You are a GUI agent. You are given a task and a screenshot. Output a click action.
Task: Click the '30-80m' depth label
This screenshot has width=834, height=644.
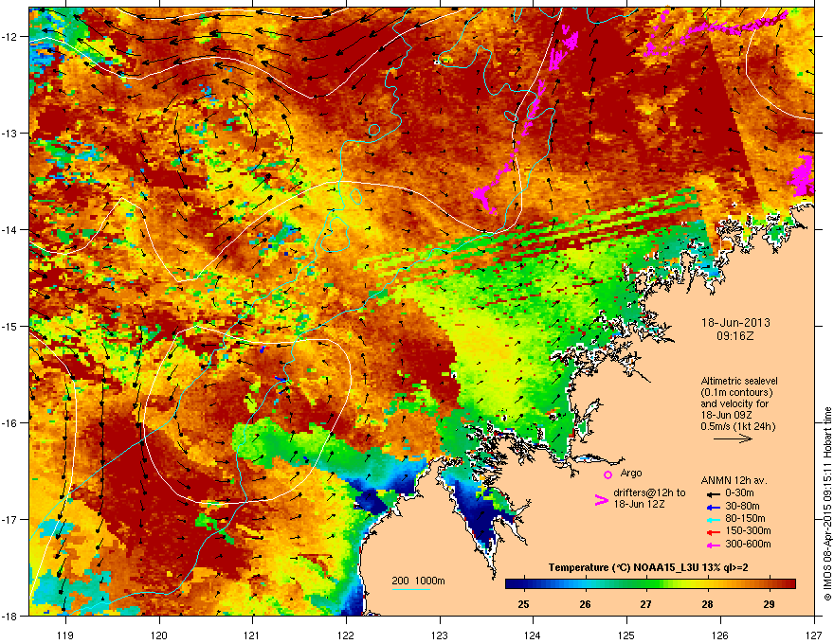742,507
